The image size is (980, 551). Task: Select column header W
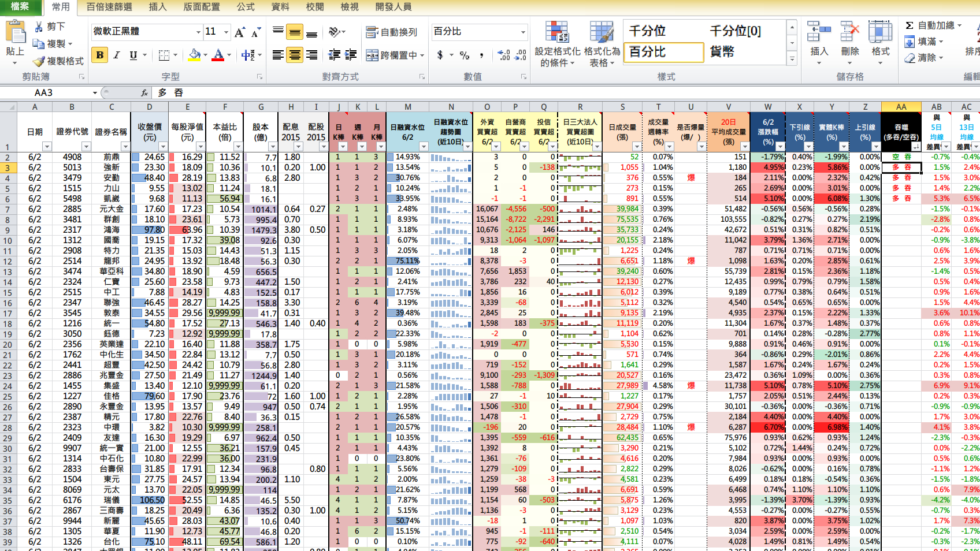click(x=768, y=107)
